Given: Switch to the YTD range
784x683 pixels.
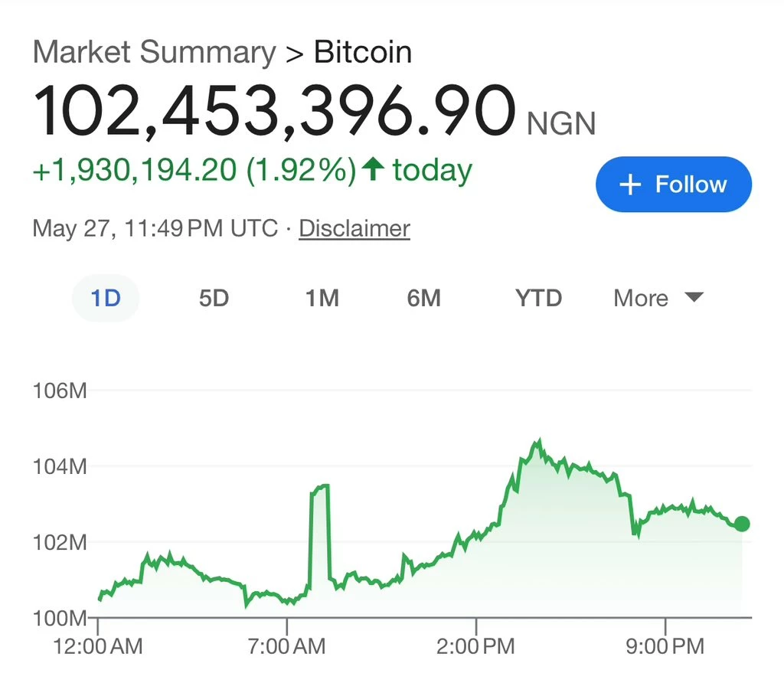Looking at the screenshot, I should [538, 298].
